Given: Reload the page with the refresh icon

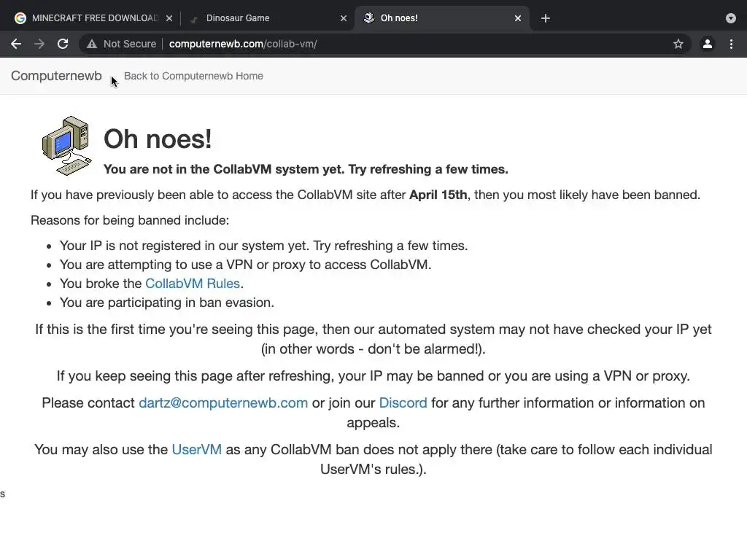Looking at the screenshot, I should pyautogui.click(x=63, y=44).
